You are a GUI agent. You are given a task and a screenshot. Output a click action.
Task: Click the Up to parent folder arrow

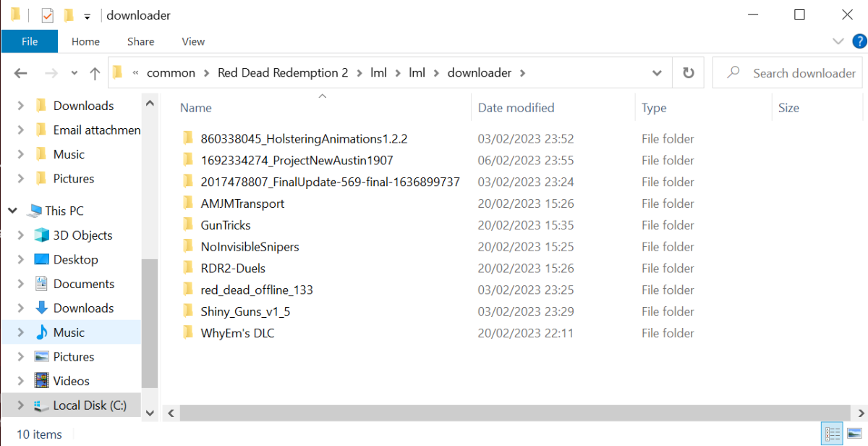[x=95, y=73]
